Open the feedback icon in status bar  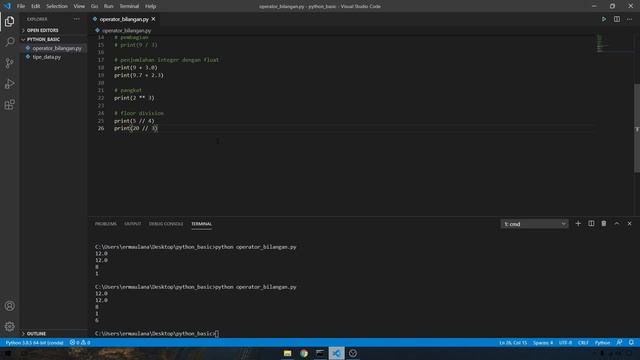pyautogui.click(x=619, y=342)
